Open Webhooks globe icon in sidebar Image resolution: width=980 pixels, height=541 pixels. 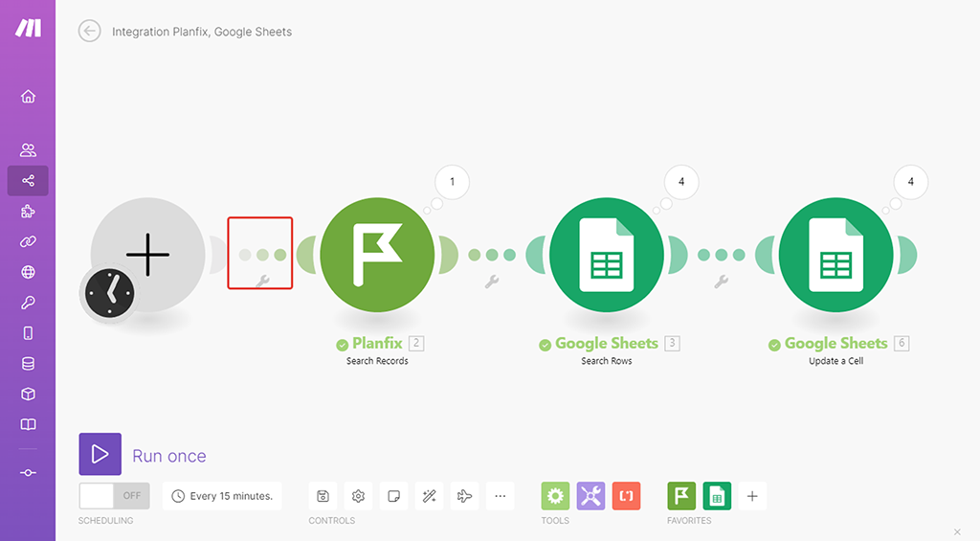[x=28, y=272]
